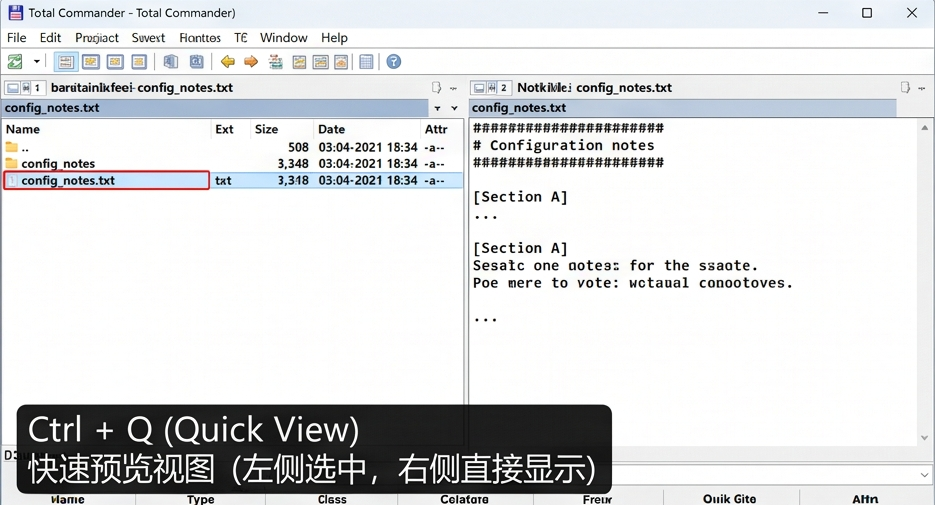Click the right panel path bar config_notes.txt

[x=683, y=108]
